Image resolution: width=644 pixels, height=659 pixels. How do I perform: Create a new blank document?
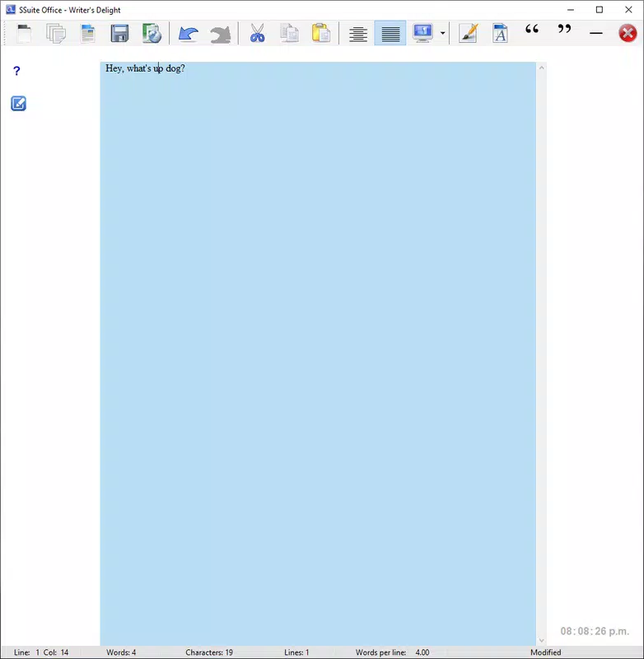tap(24, 33)
